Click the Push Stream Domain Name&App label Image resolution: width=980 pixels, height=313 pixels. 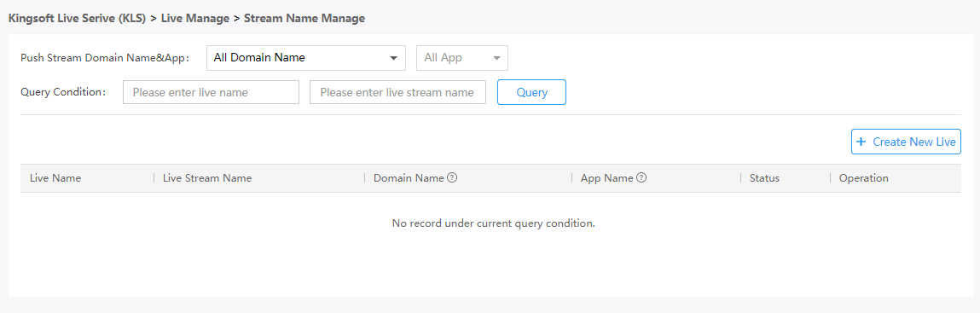[105, 58]
